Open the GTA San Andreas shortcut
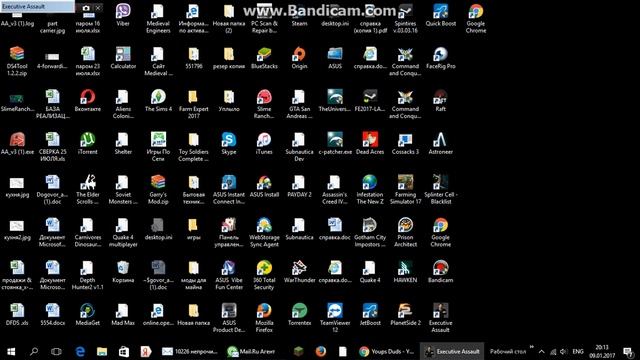Viewport: 640px width, 360px height. [x=299, y=104]
